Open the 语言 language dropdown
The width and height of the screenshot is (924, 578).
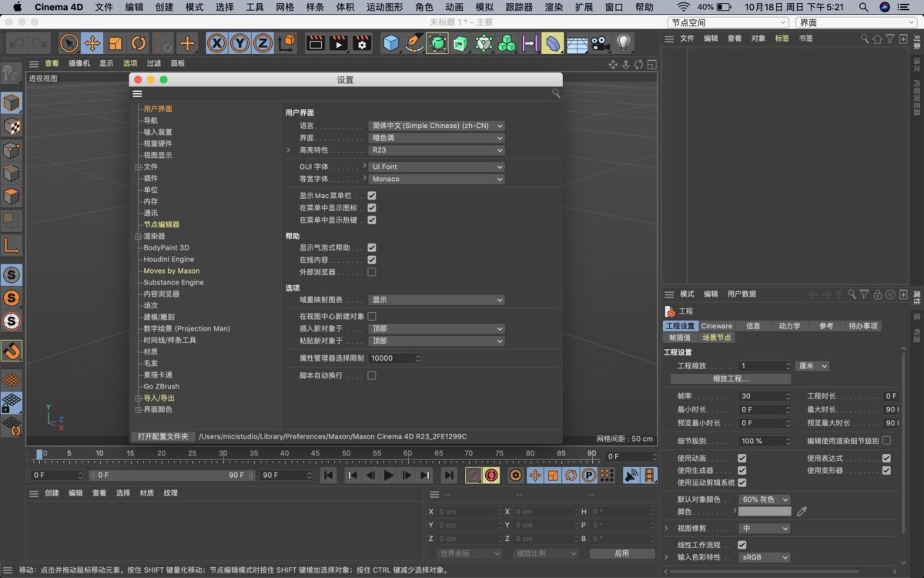click(436, 126)
